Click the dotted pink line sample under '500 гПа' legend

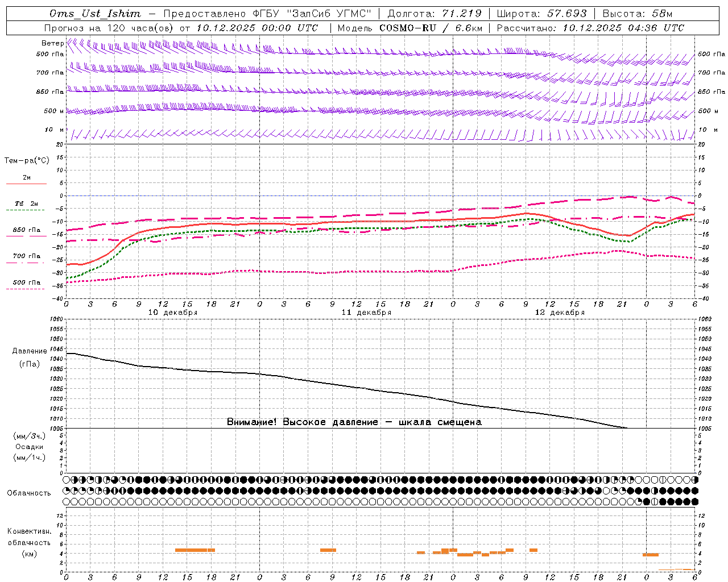pos(26,289)
